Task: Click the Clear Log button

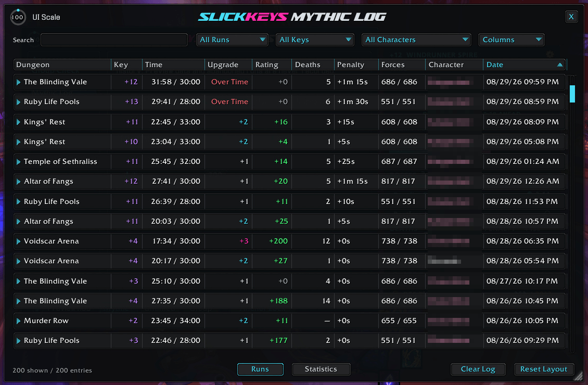Action: pyautogui.click(x=478, y=369)
